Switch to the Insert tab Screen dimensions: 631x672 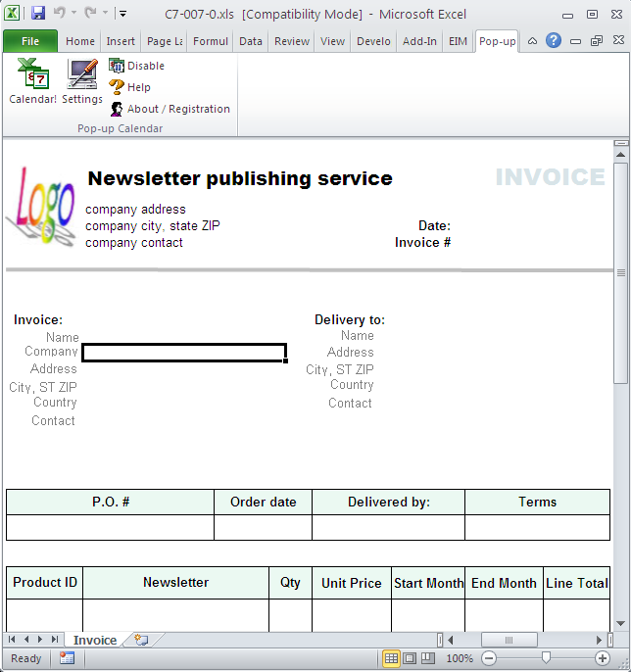pyautogui.click(x=121, y=41)
